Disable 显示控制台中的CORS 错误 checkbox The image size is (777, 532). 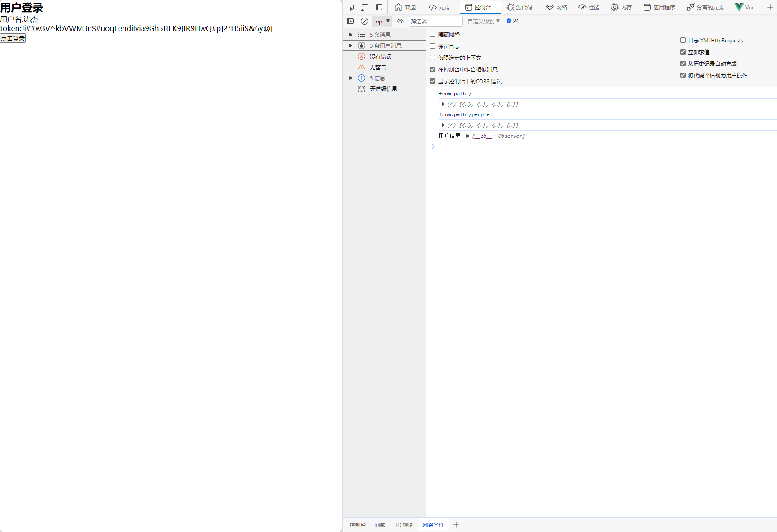coord(433,81)
